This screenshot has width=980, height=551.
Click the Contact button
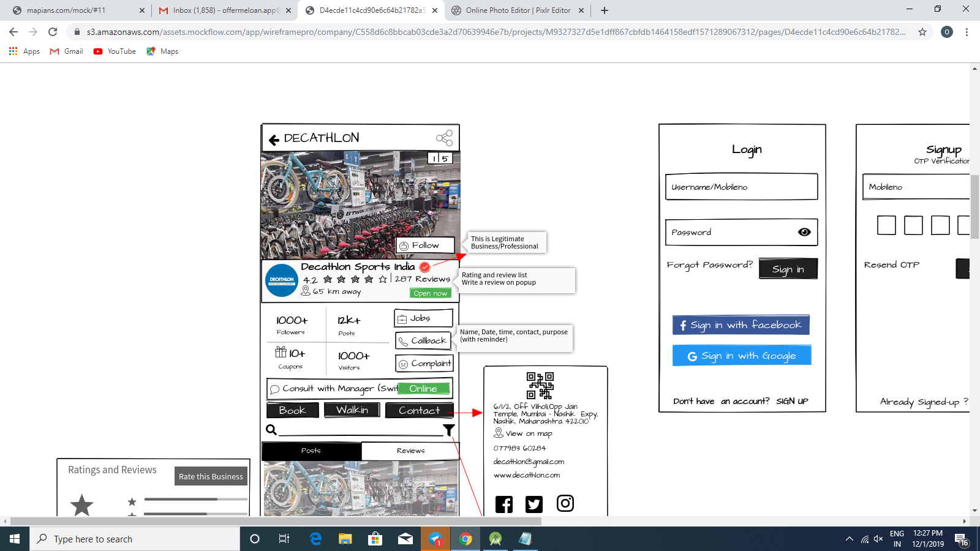[x=420, y=410]
